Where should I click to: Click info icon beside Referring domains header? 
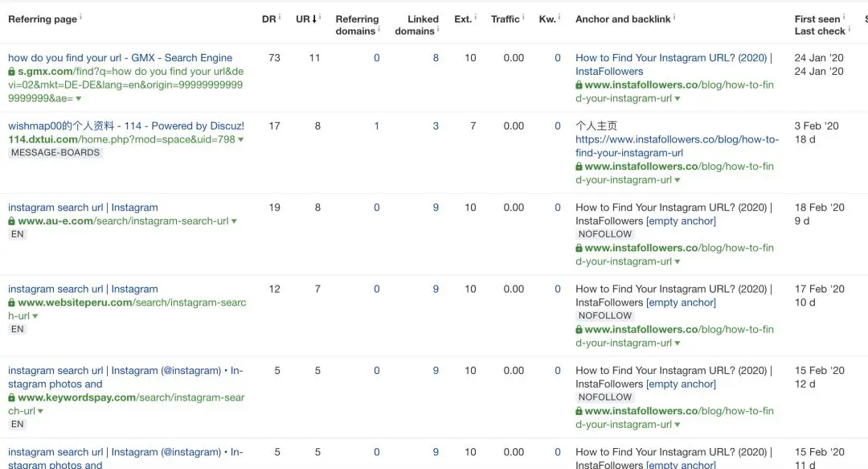click(x=379, y=29)
